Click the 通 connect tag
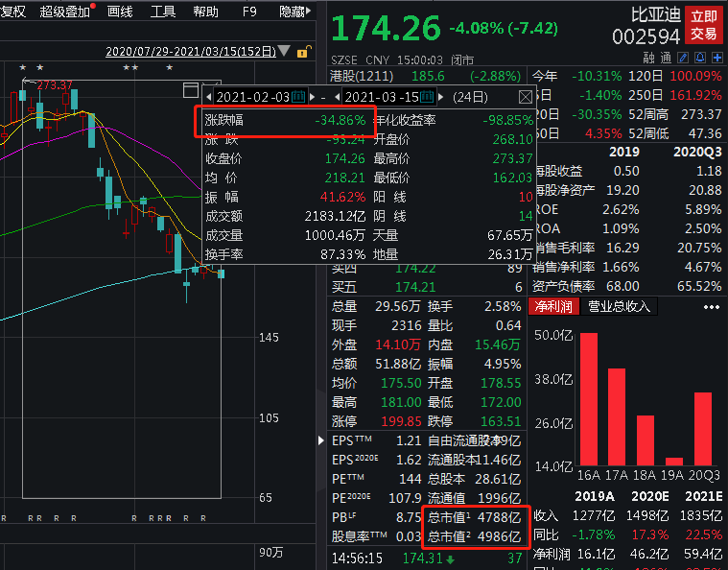 pos(666,58)
